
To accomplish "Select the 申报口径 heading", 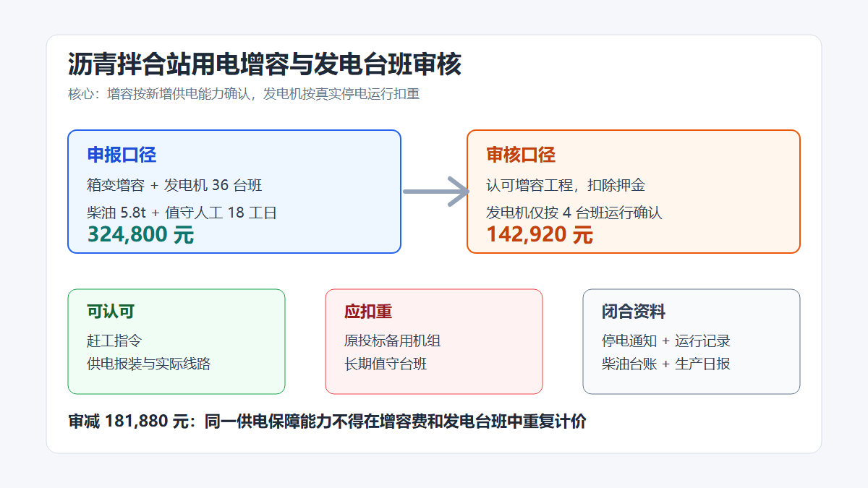I will 122,155.
